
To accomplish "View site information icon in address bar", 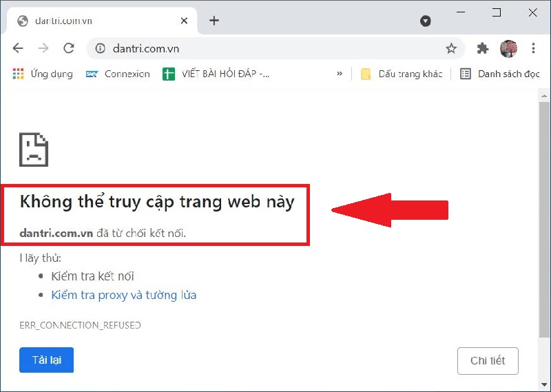I will pyautogui.click(x=100, y=48).
